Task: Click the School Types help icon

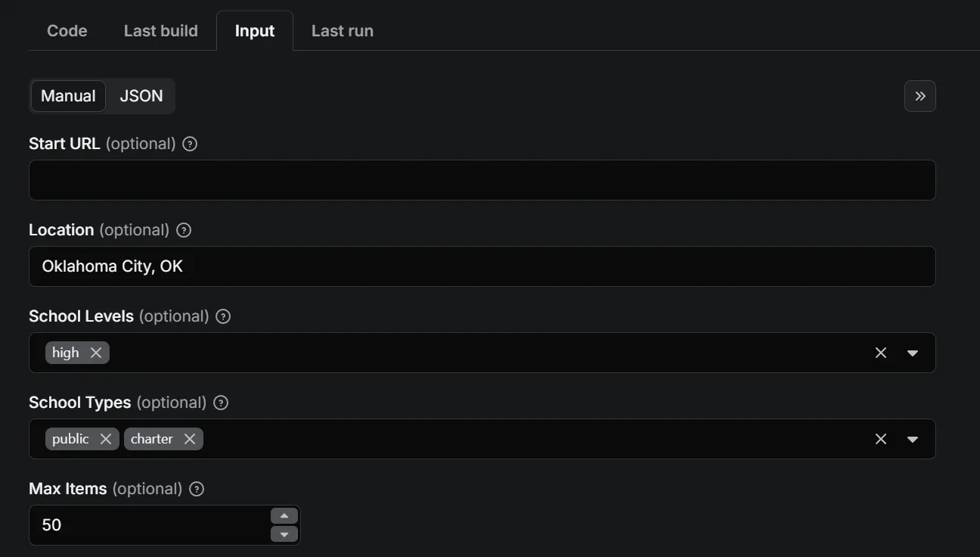Action: [221, 403]
